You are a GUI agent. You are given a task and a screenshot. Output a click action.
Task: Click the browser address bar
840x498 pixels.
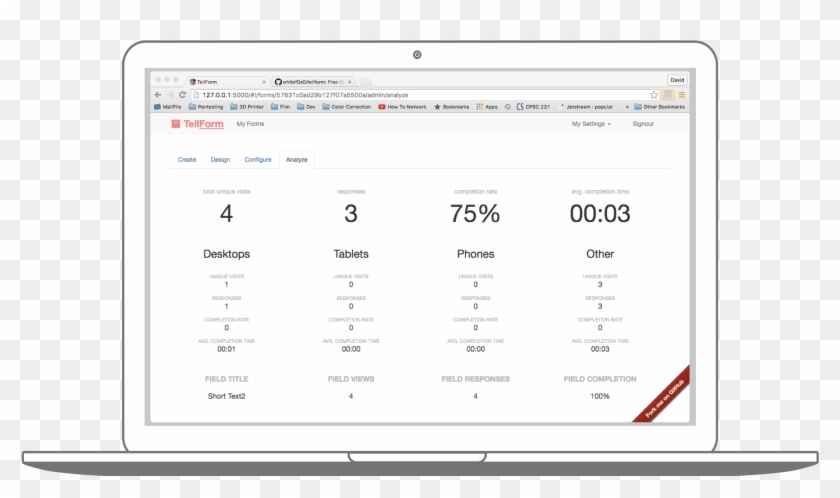[400, 94]
